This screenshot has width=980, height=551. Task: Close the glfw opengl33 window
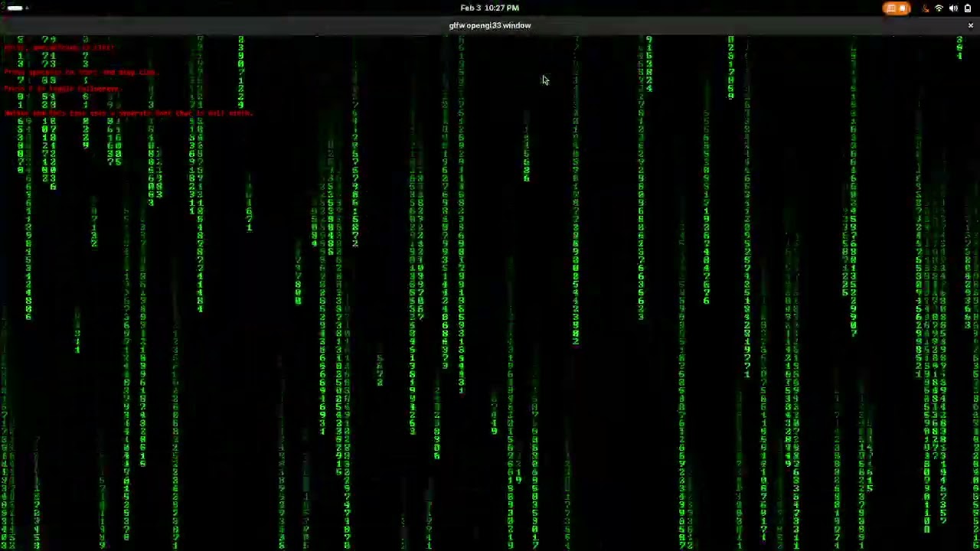[x=970, y=26]
